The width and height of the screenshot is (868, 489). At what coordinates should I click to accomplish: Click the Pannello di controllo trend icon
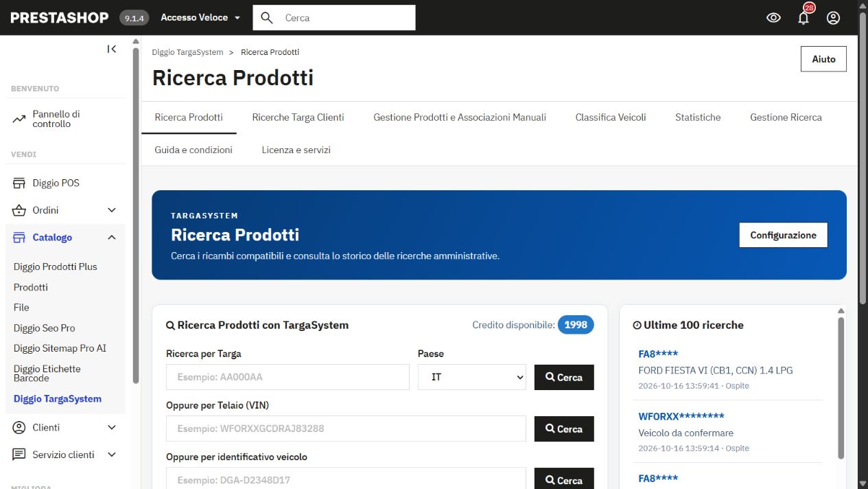19,120
